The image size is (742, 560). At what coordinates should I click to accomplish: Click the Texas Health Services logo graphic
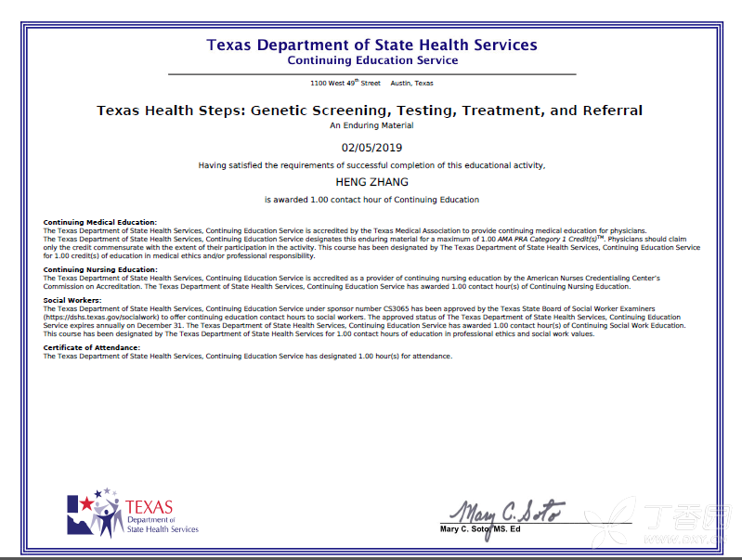coord(94,512)
